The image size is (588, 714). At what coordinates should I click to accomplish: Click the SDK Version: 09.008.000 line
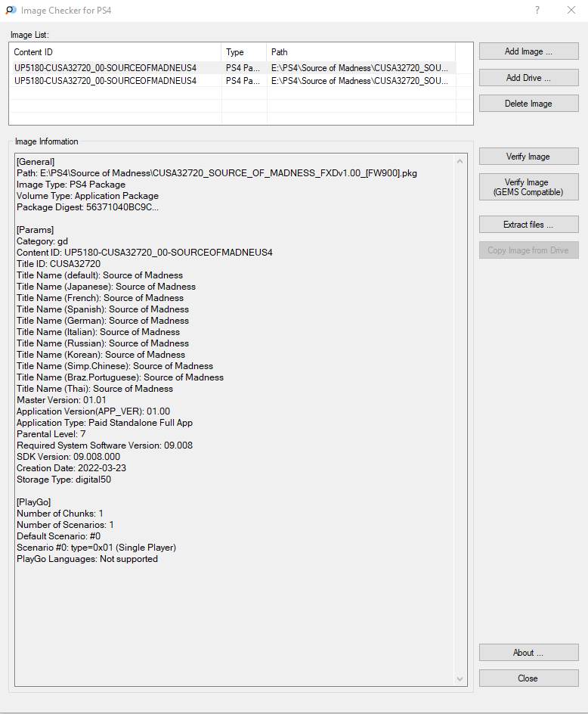pyautogui.click(x=68, y=457)
